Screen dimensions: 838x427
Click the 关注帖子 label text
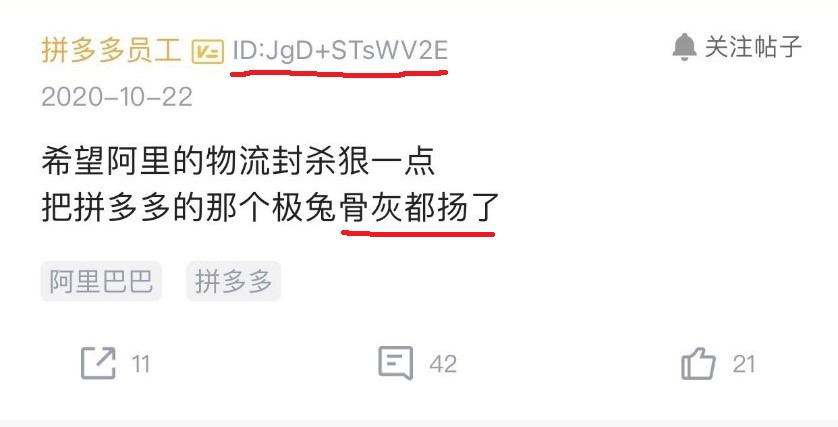click(754, 47)
